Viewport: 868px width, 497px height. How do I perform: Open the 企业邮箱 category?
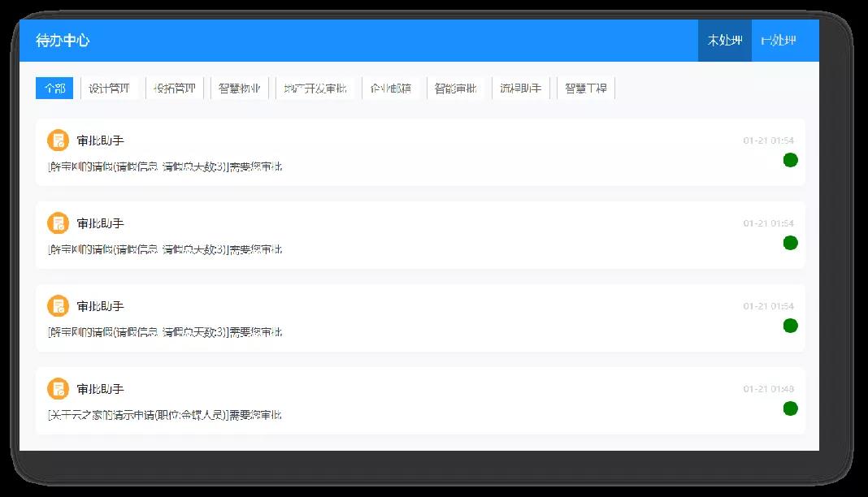click(391, 89)
